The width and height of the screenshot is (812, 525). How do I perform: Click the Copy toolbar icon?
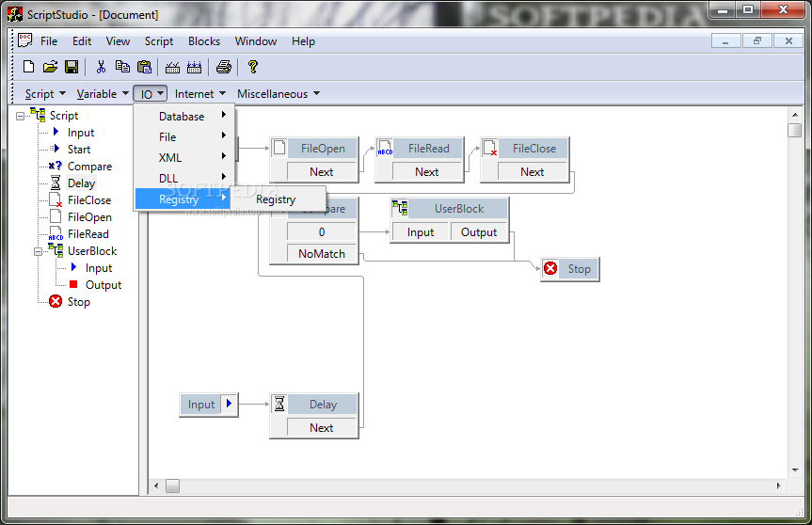(122, 67)
